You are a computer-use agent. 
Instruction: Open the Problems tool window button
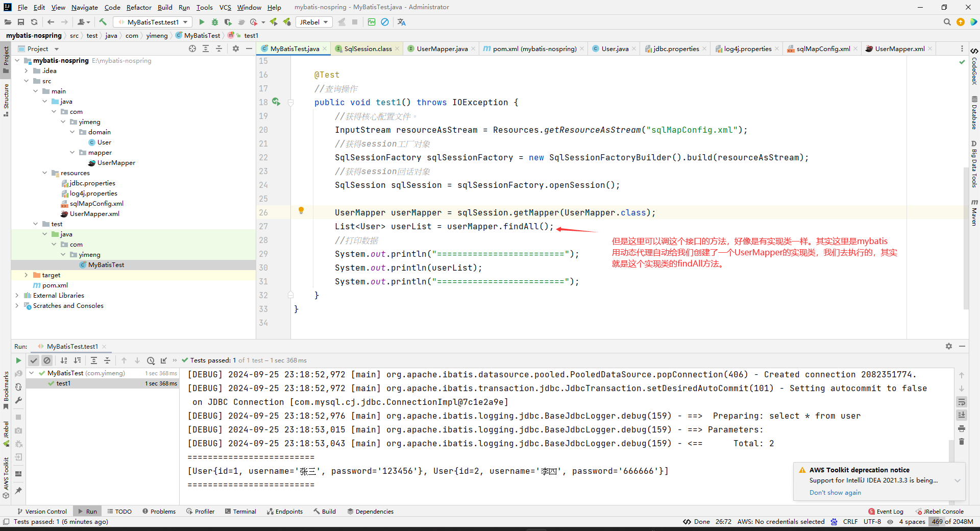pyautogui.click(x=159, y=512)
